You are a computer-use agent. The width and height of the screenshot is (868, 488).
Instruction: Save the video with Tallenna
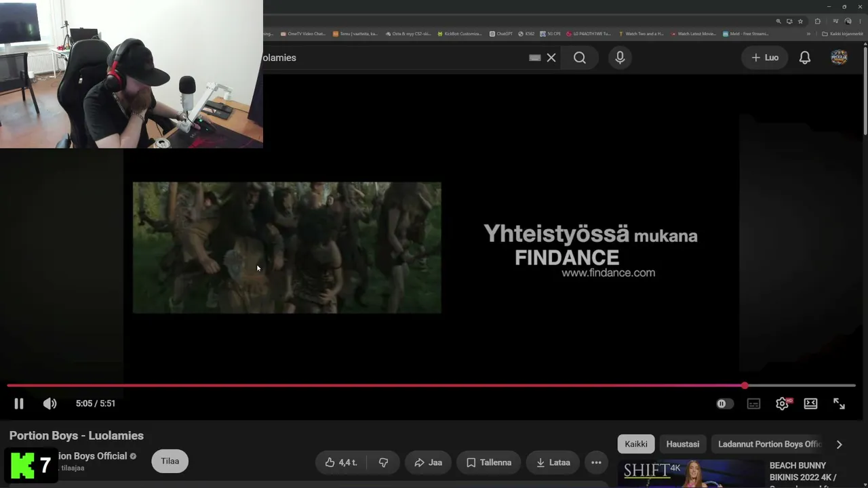(x=489, y=462)
